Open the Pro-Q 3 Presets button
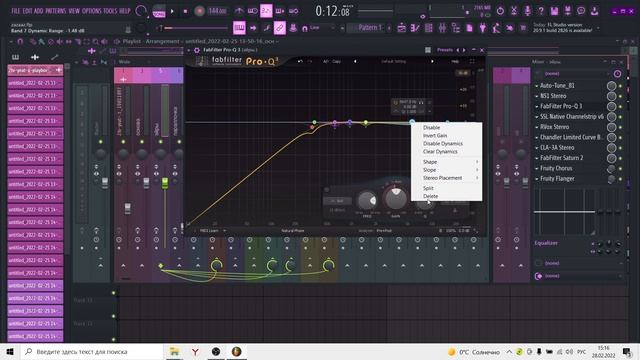 pos(445,50)
